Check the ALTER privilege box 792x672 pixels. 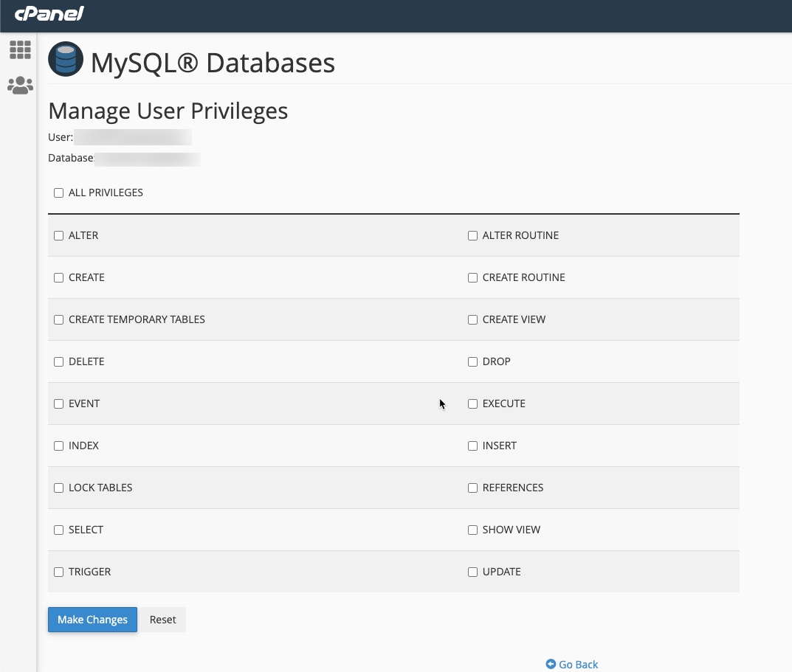[58, 236]
